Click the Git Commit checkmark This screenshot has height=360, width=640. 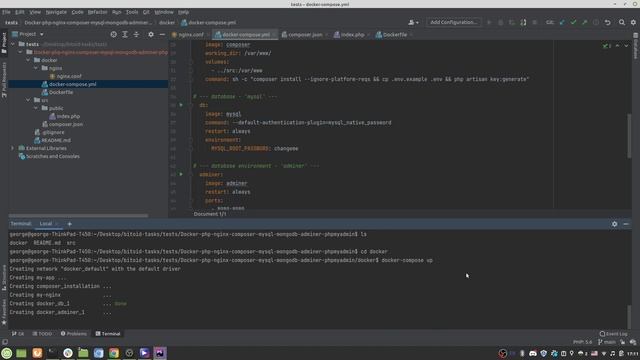(573, 22)
